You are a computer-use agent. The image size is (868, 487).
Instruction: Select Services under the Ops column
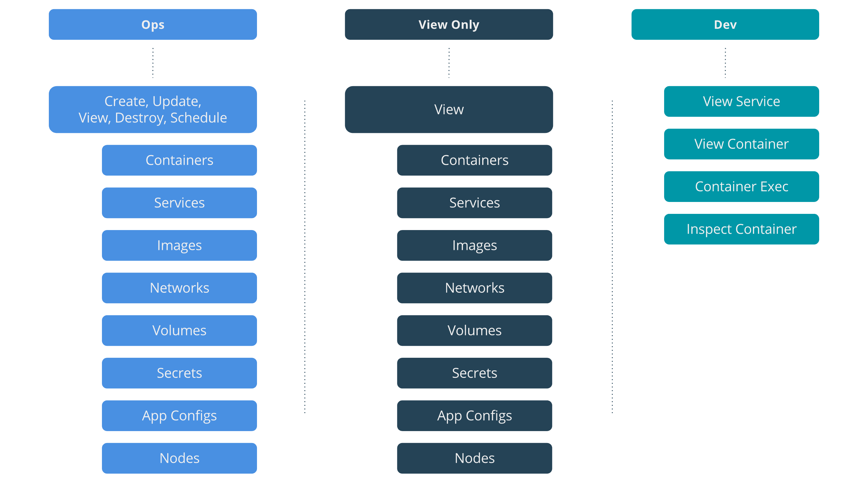(179, 203)
